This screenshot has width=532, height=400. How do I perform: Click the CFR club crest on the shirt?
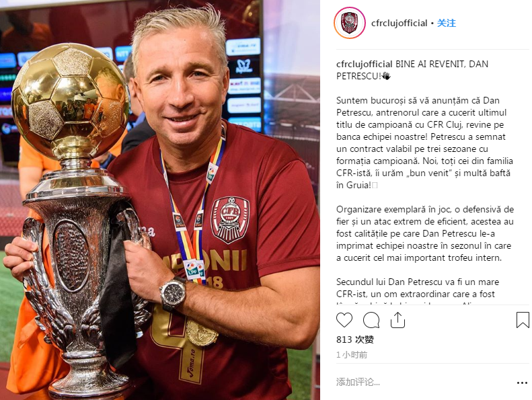[230, 220]
